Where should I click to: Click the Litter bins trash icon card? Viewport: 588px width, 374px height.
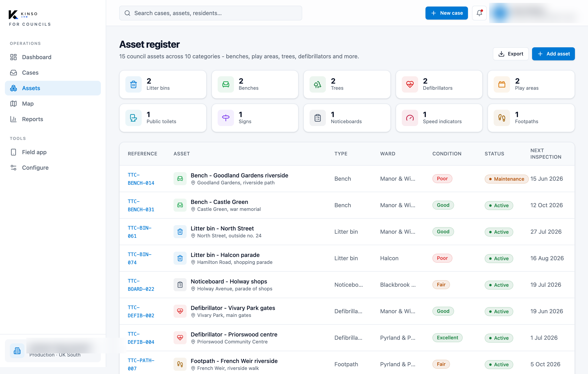point(133,84)
